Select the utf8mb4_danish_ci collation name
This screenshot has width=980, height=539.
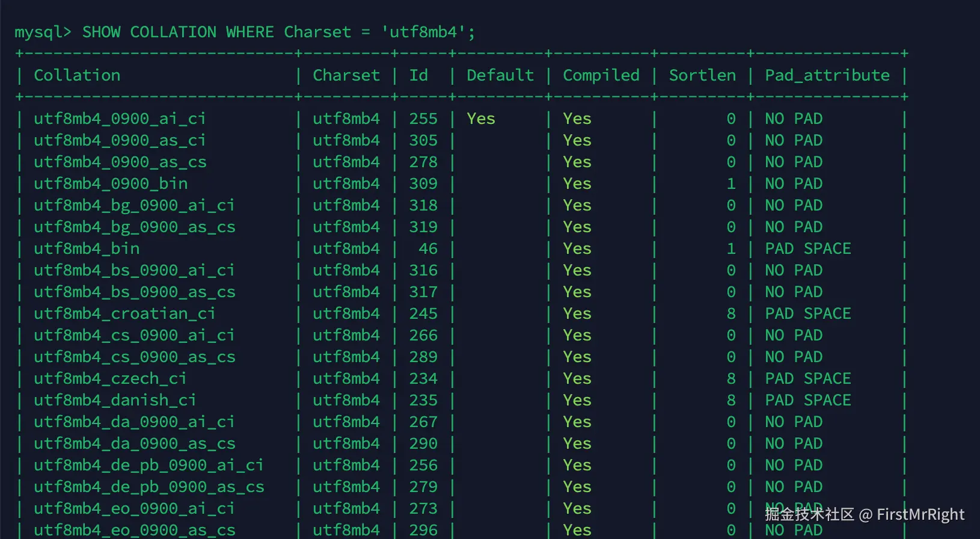[115, 400]
